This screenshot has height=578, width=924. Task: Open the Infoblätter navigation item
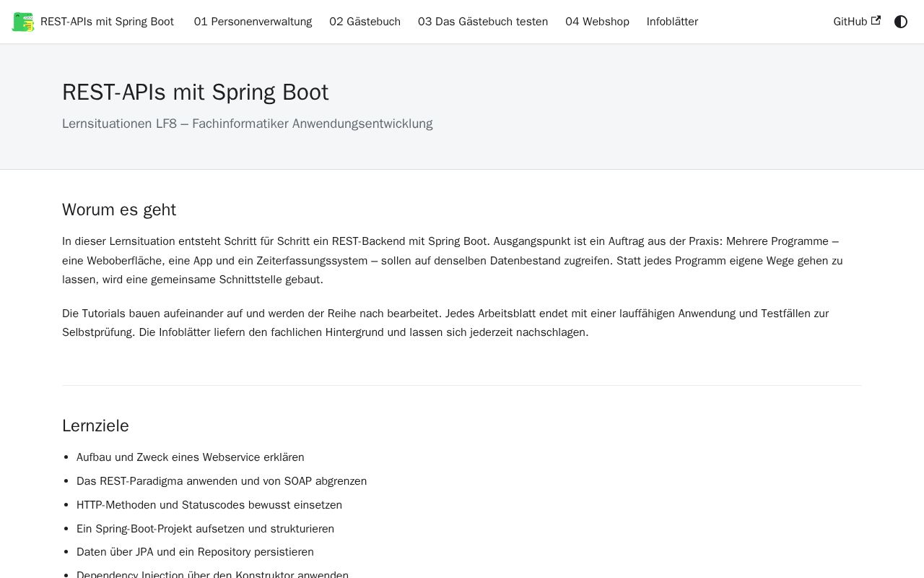tap(672, 22)
